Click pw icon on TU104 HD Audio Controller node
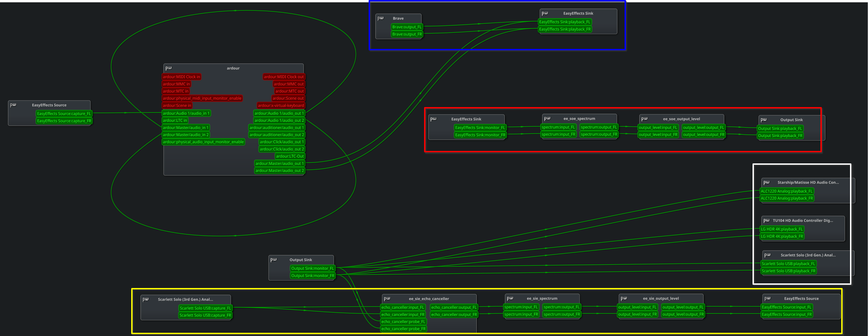 [x=767, y=221]
